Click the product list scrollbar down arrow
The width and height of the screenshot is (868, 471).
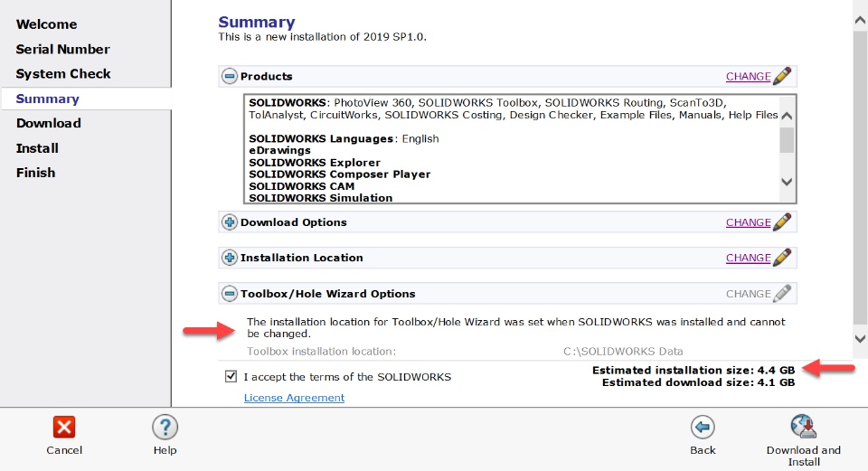coord(787,182)
